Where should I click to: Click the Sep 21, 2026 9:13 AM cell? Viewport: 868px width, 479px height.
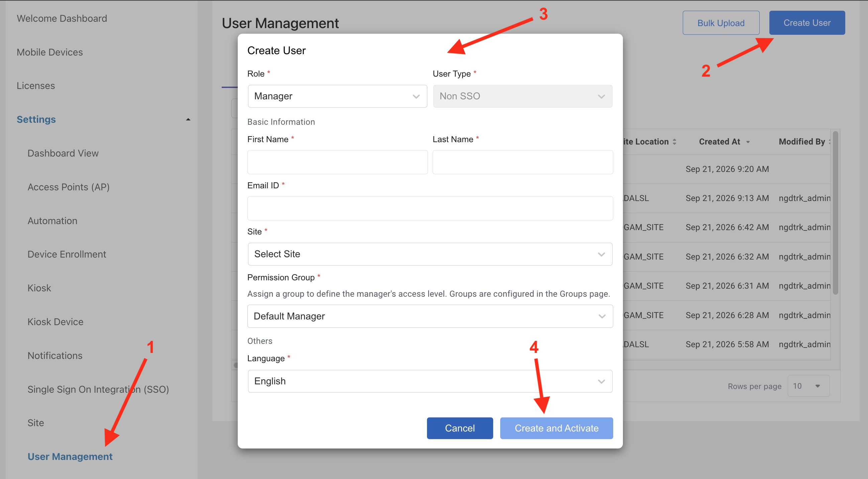[x=727, y=198]
